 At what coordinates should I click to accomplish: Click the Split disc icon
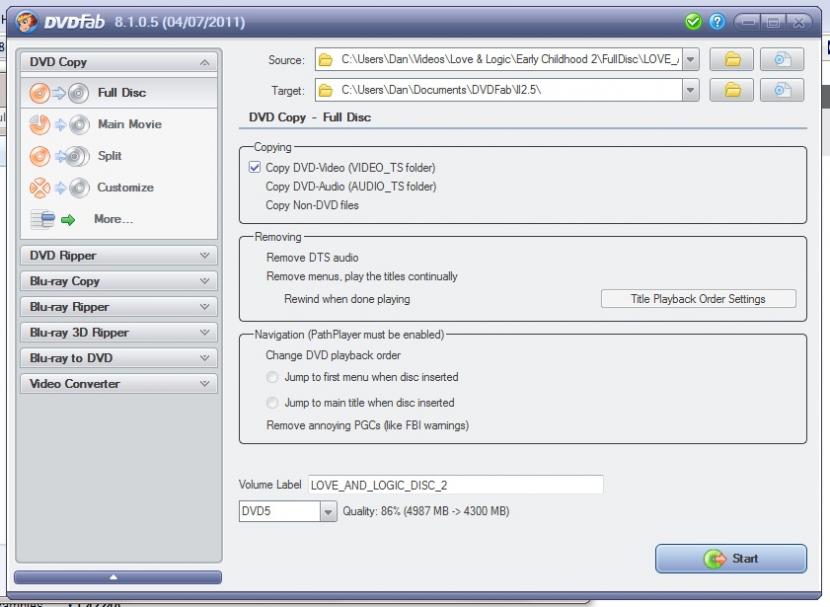tap(59, 156)
